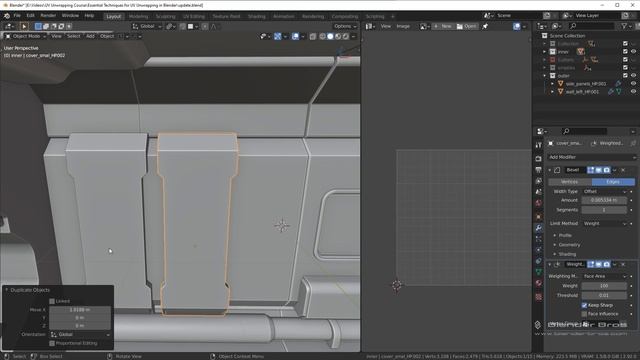This screenshot has width=640, height=360.
Task: Click the outliner search field
Action: pos(591,26)
